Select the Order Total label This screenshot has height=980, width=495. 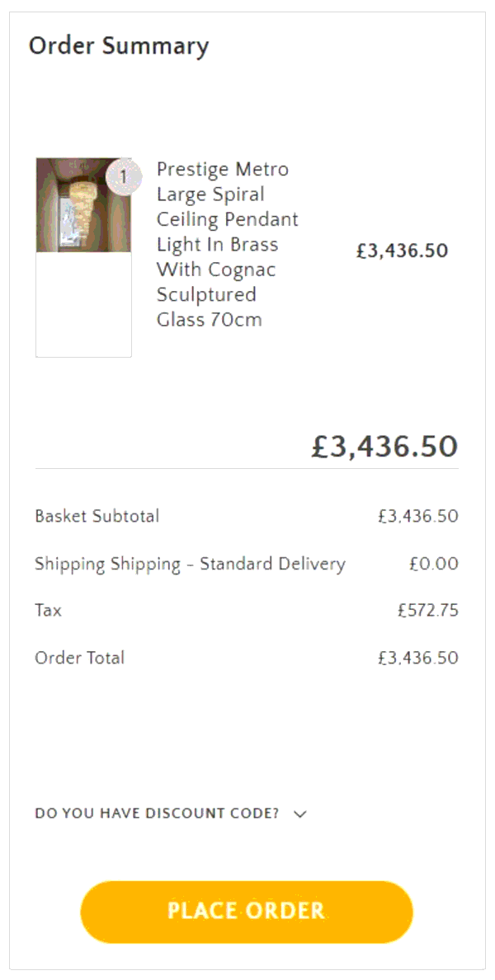78,657
